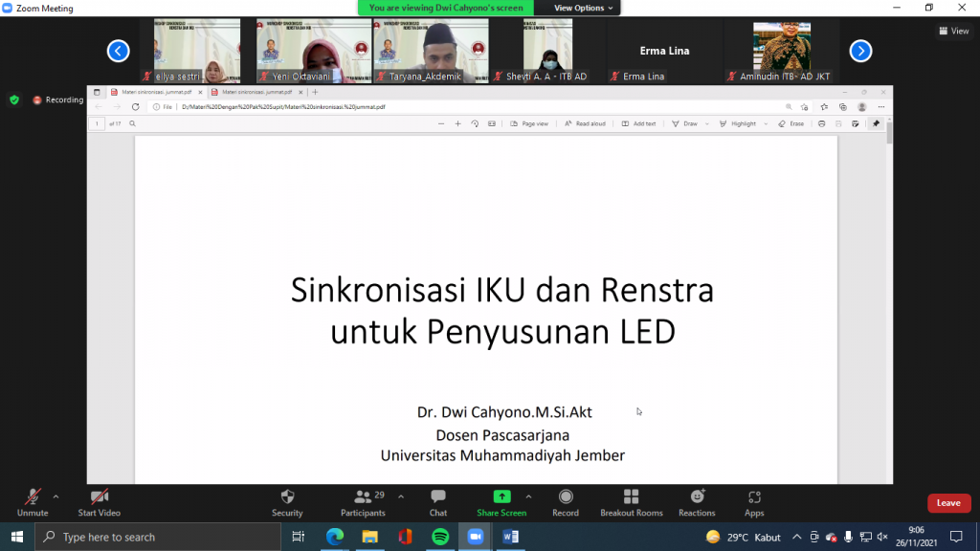Expand participants options arrow

point(401,497)
